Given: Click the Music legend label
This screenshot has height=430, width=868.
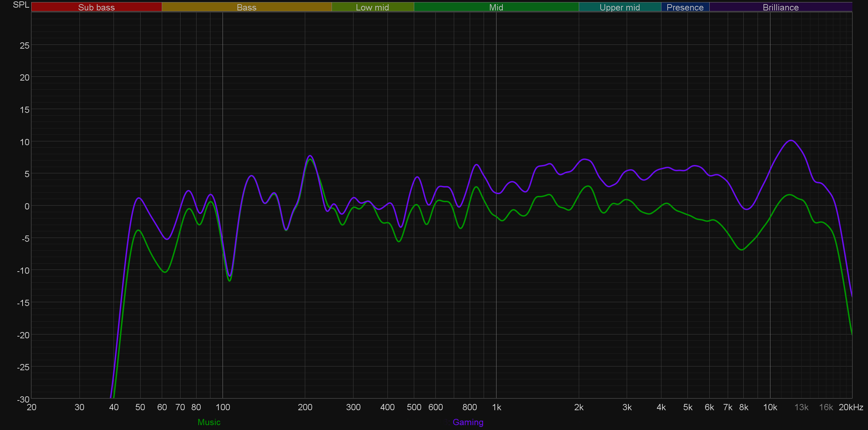Looking at the screenshot, I should coord(209,422).
